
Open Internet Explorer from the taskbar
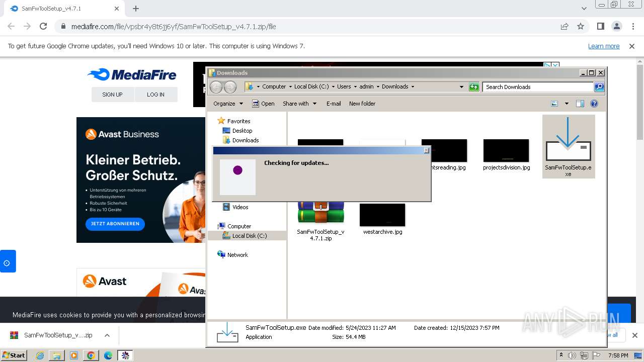(x=40, y=355)
